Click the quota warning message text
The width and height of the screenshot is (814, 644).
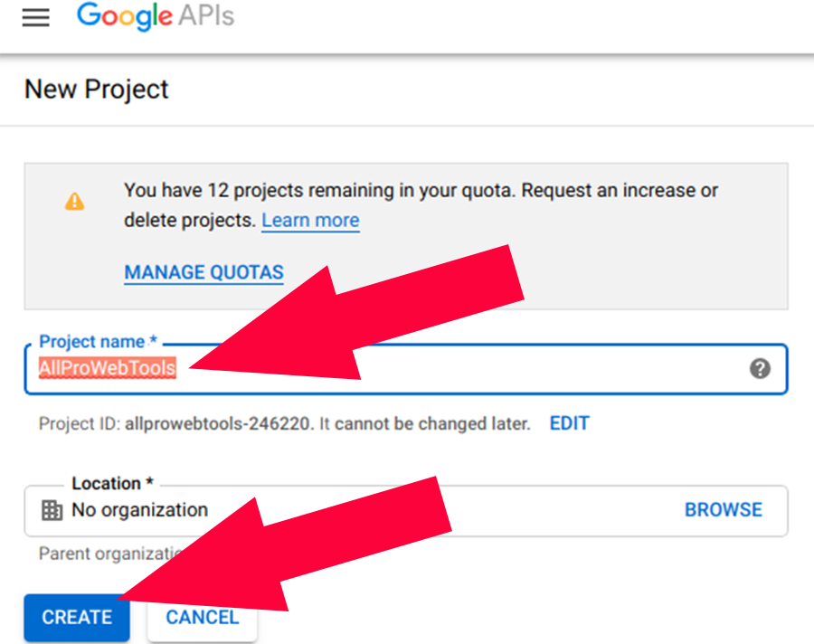tap(421, 205)
